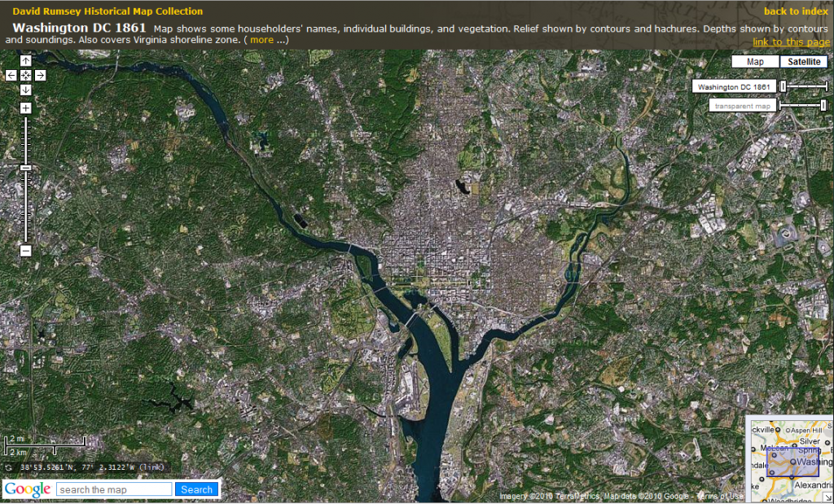This screenshot has height=504, width=834.
Task: Click the Google logo
Action: click(x=28, y=489)
